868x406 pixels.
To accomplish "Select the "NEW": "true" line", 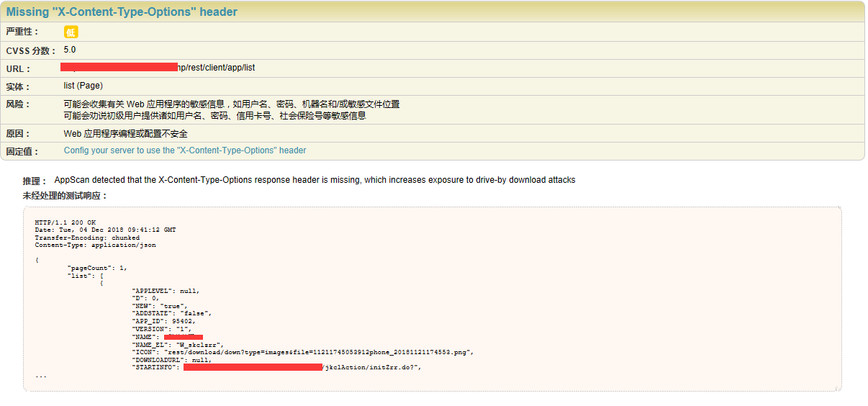I will coord(160,306).
